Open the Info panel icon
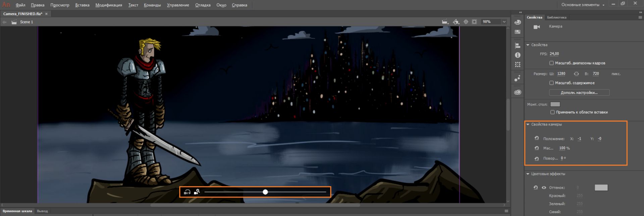The image size is (644, 216). pyautogui.click(x=518, y=55)
